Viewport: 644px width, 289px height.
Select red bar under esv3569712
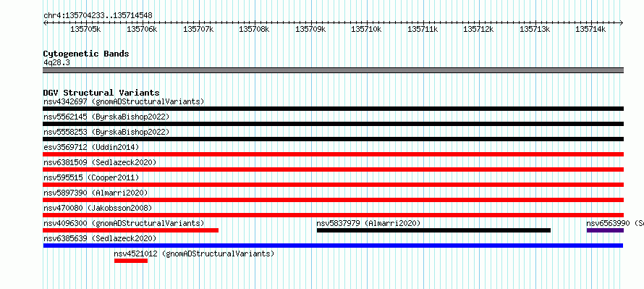[x=333, y=154]
